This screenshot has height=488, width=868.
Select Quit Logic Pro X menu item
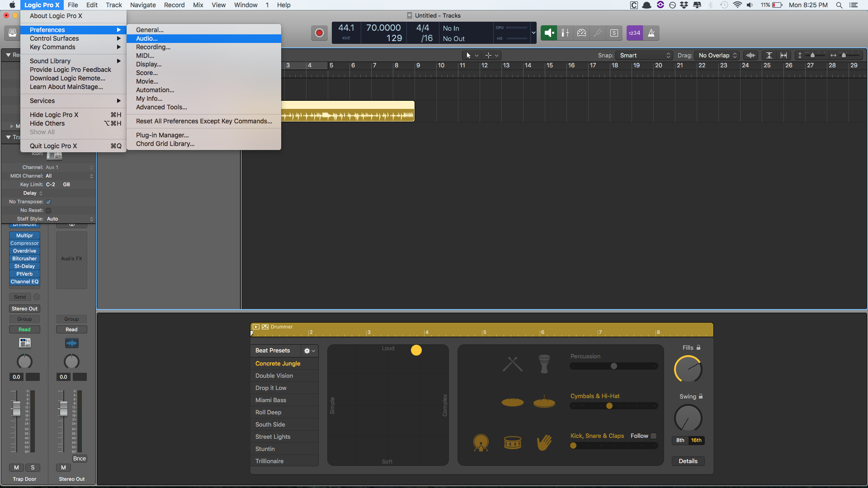point(73,146)
